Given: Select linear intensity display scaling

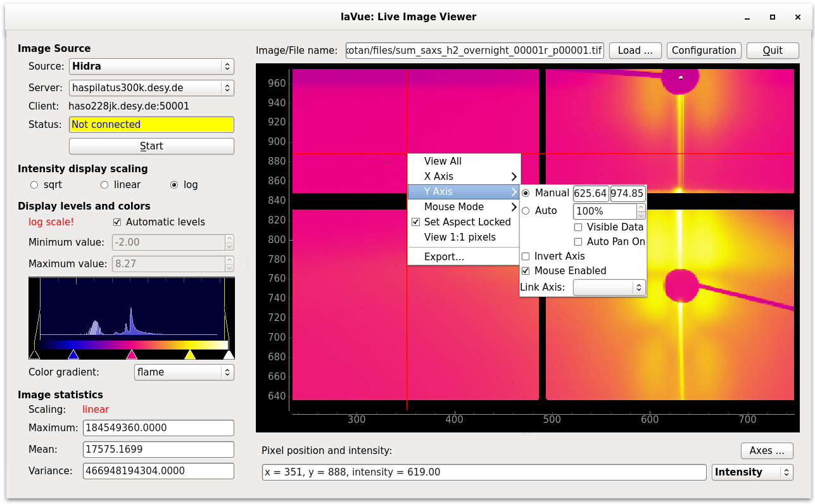Looking at the screenshot, I should 105,185.
